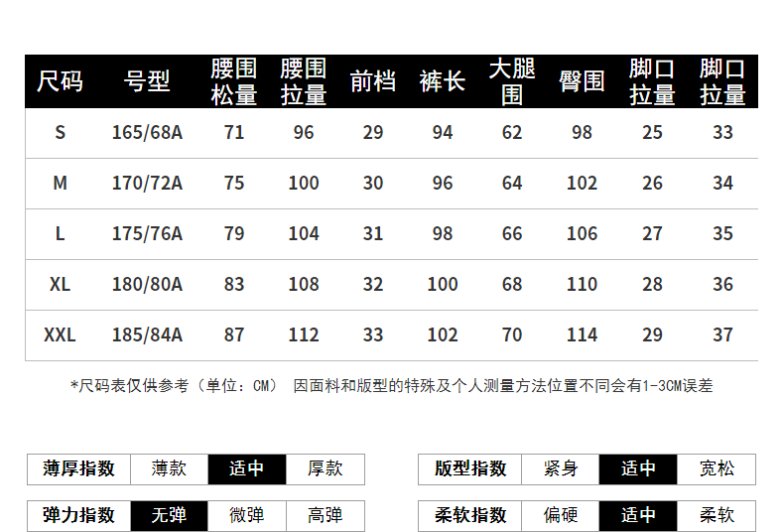
Task: Click 前档 value 32 in XL row
Action: pyautogui.click(x=373, y=285)
